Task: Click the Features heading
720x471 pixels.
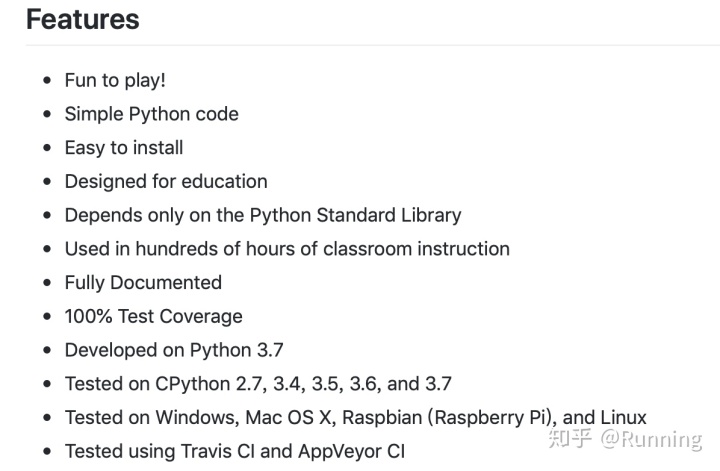Action: pyautogui.click(x=83, y=19)
